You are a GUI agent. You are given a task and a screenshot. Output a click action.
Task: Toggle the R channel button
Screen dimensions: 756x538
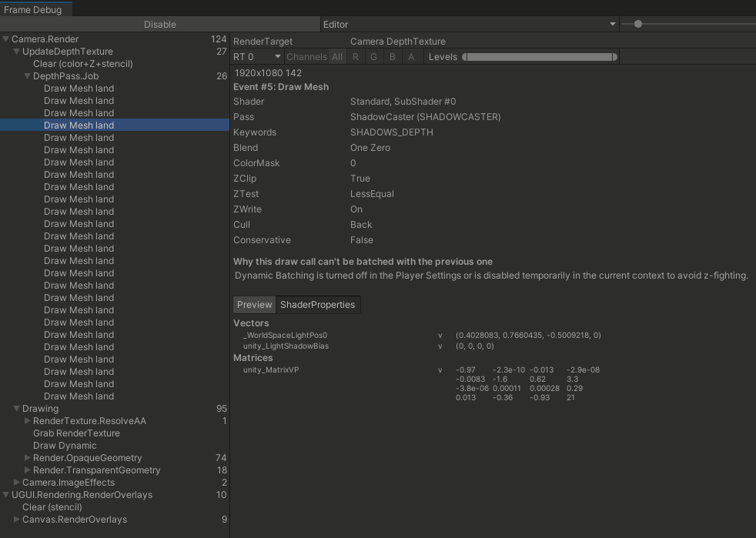355,57
